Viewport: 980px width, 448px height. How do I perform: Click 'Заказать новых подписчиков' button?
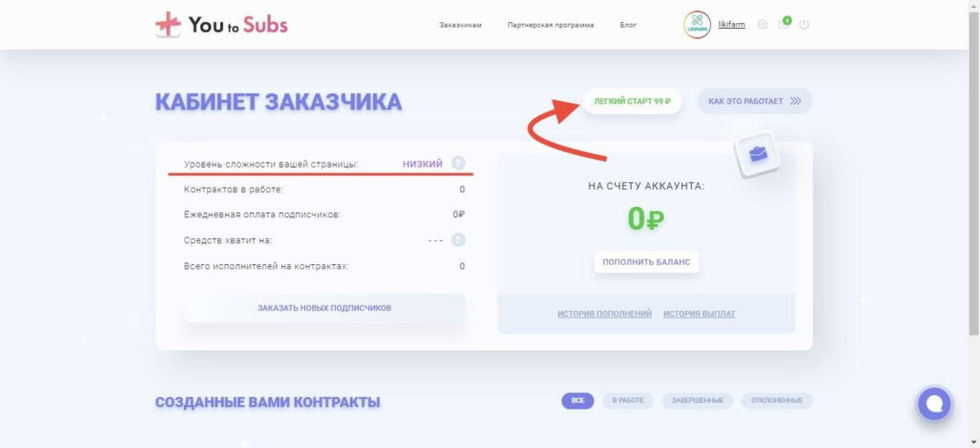coord(324,308)
